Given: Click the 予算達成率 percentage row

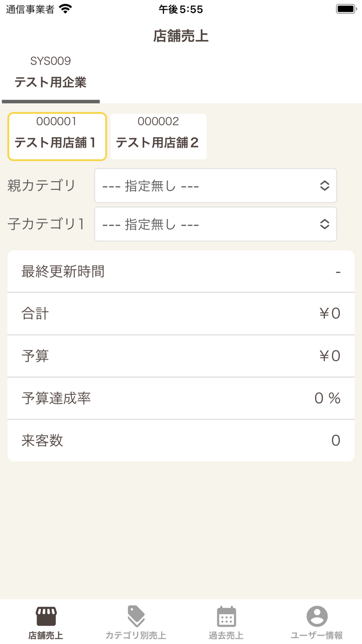Looking at the screenshot, I should tap(181, 398).
